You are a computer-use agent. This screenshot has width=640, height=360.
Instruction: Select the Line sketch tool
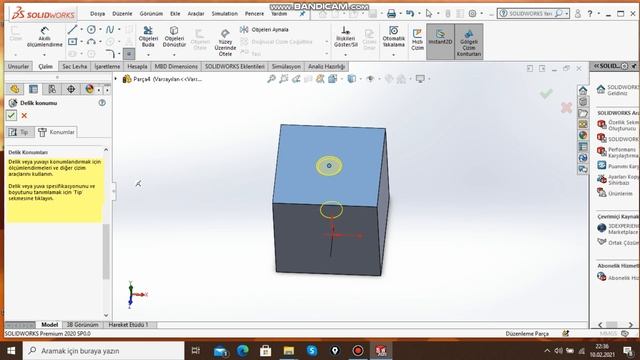[x=72, y=29]
